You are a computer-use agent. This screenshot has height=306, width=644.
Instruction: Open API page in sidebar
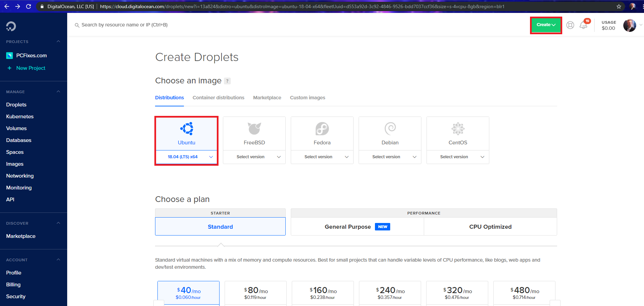10,200
